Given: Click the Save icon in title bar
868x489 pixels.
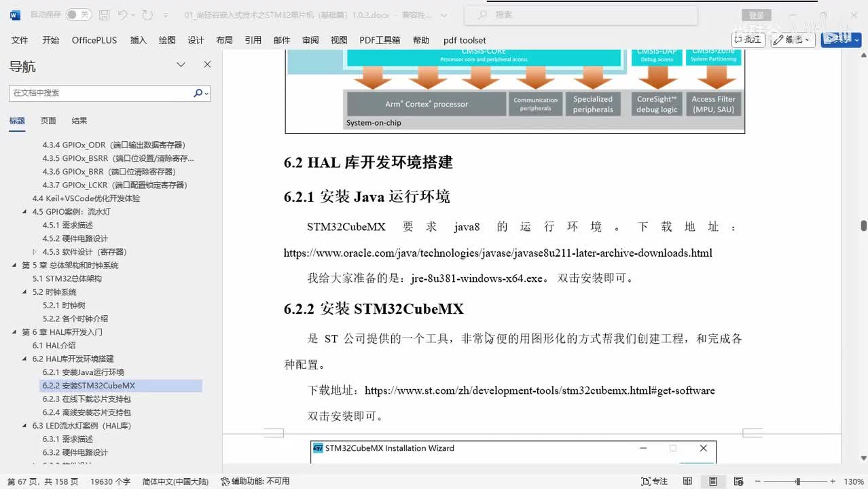Looking at the screenshot, I should (x=104, y=14).
